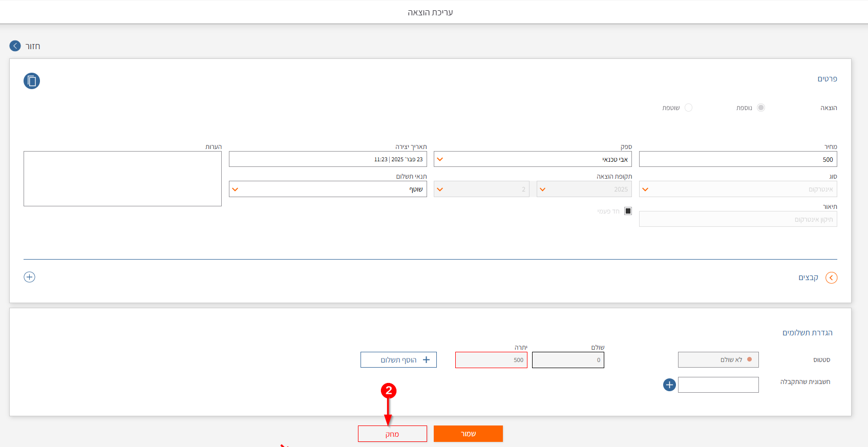Toggle the חד פעמי checkbox

pyautogui.click(x=628, y=211)
